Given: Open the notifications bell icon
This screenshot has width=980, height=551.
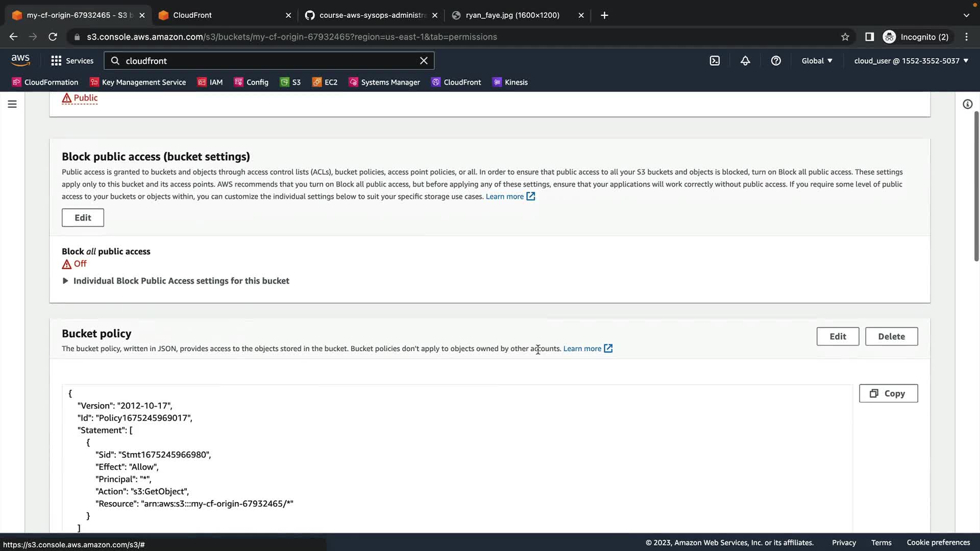Looking at the screenshot, I should tap(745, 61).
